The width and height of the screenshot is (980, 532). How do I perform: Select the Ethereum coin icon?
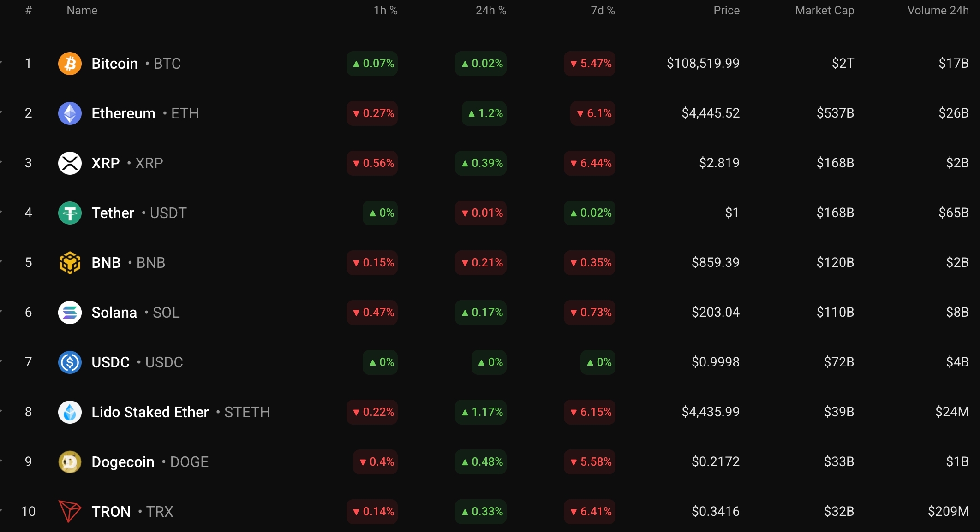(70, 113)
